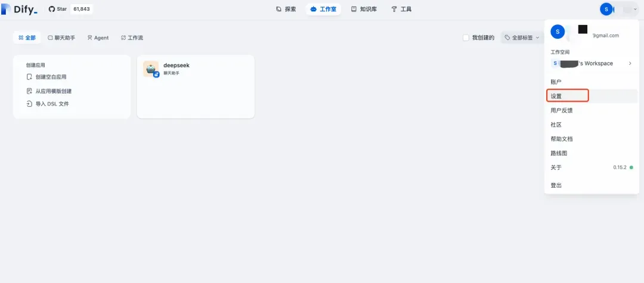Click the create blank app icon
The image size is (644, 283).
(29, 77)
